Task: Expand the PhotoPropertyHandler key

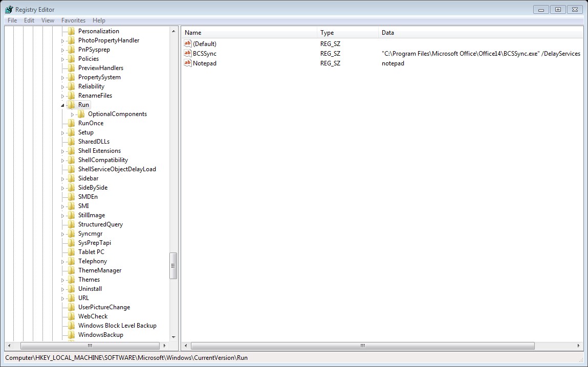Action: pos(62,41)
